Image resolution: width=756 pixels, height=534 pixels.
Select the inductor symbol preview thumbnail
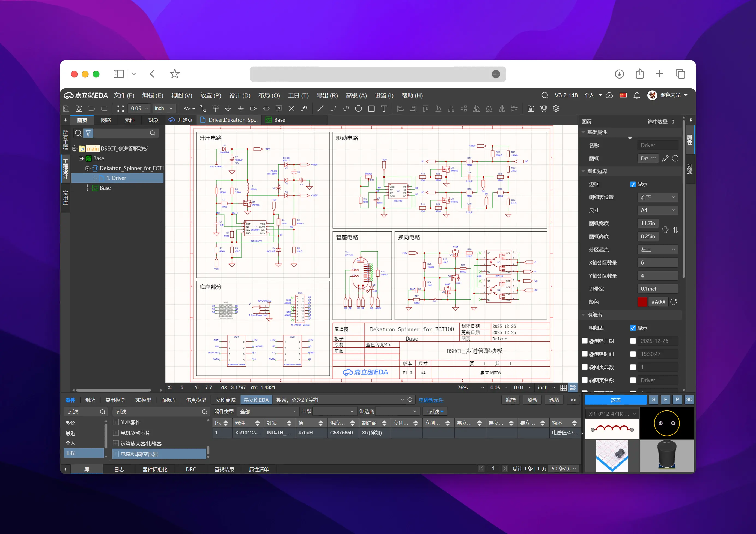click(x=612, y=429)
